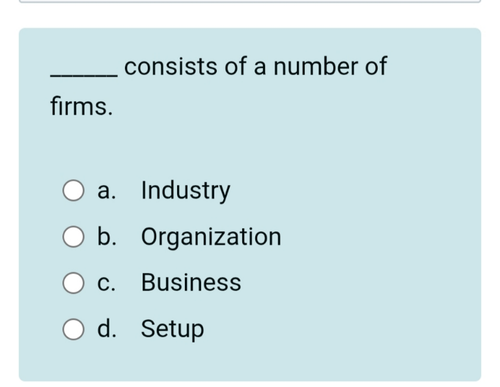Click the word consists in the question
This screenshot has width=500, height=387.
171,66
